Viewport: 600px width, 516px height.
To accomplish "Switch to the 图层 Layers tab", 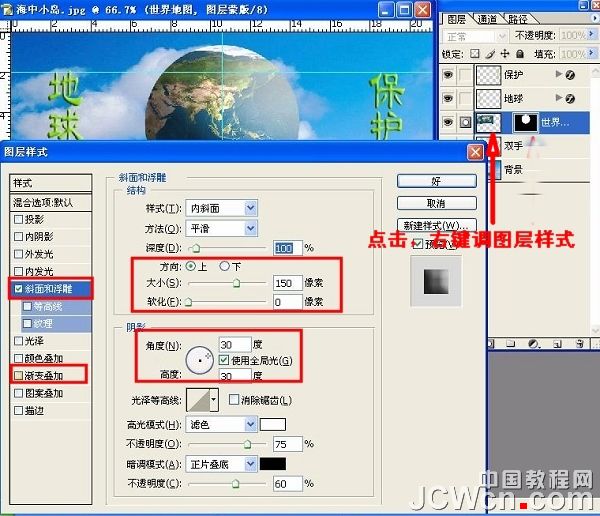I will pos(456,19).
